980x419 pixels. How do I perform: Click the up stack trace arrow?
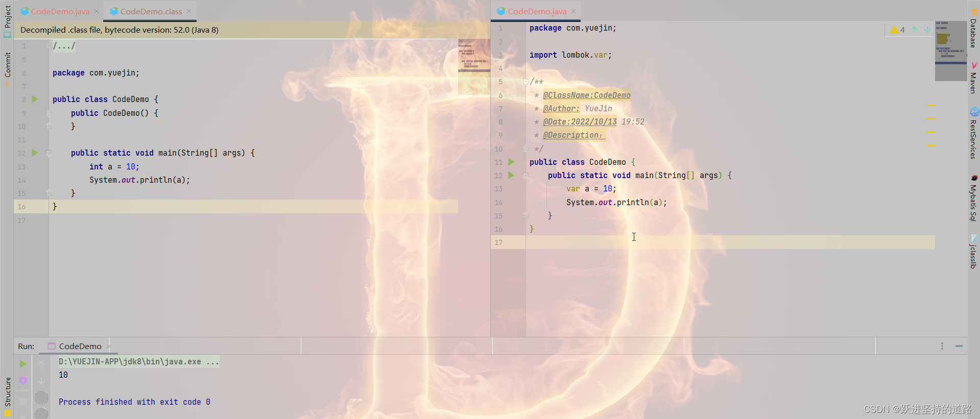click(x=41, y=364)
